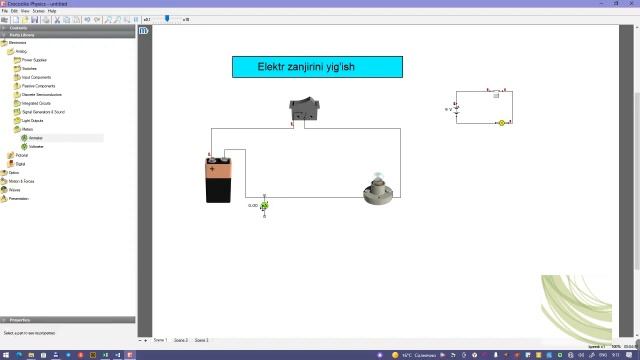
Task: Open the Digital folder
Action: click(17, 164)
